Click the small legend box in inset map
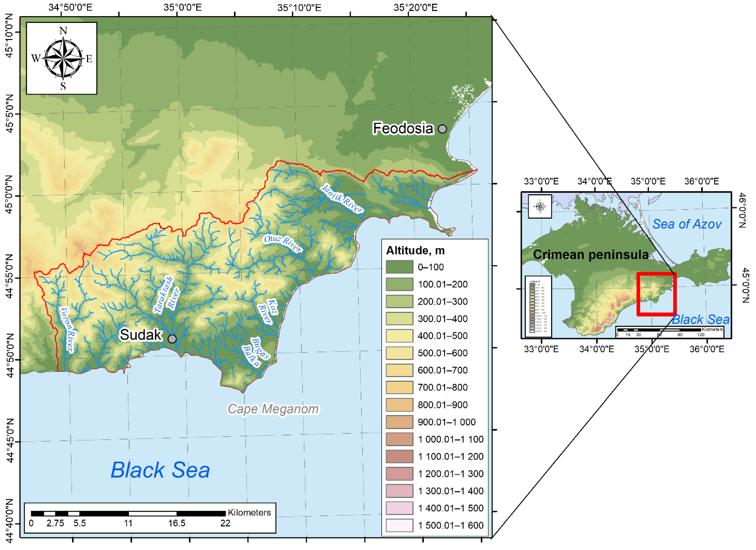The image size is (756, 550). tap(538, 307)
